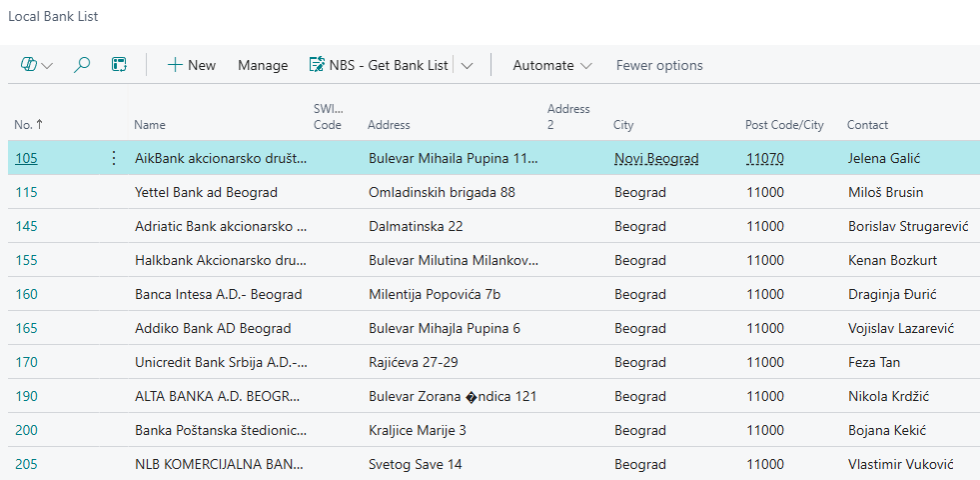Open bank number 160 link
980x480 pixels.
pos(26,294)
